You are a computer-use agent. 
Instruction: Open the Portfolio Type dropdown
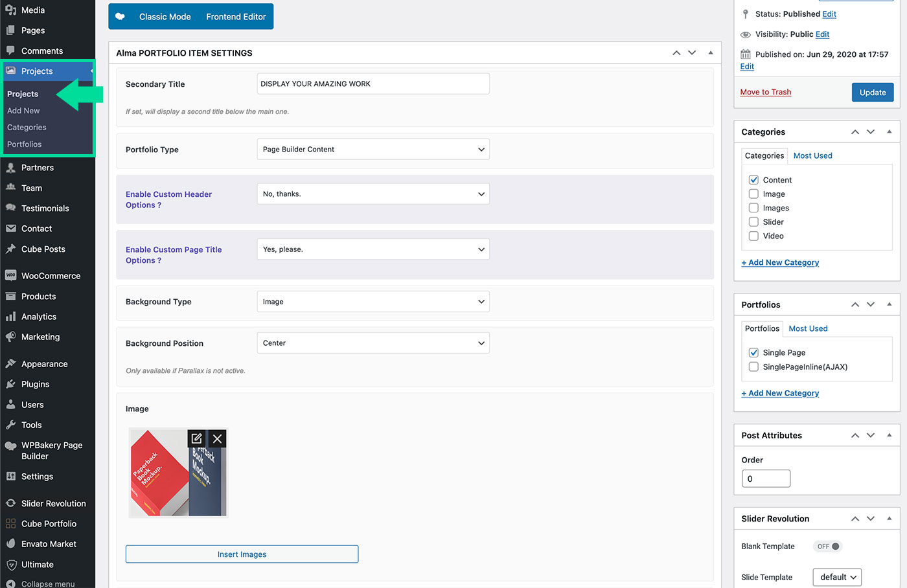[x=373, y=150]
